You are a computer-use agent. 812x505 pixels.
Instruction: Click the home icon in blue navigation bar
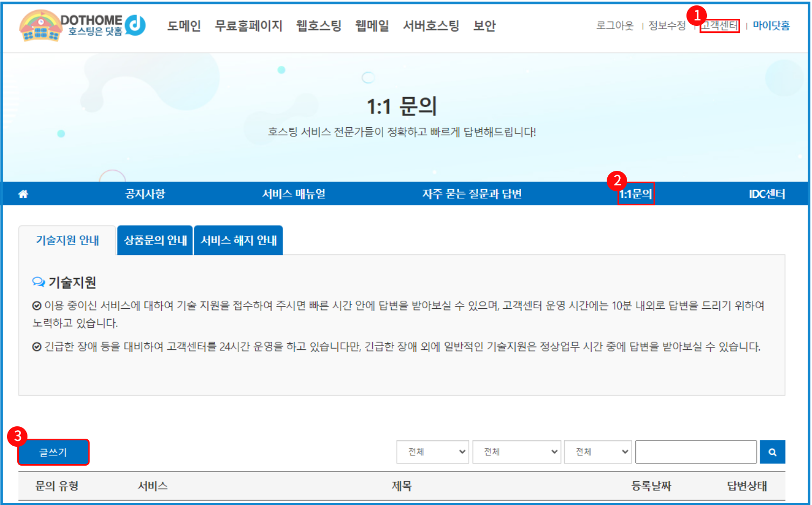[23, 194]
